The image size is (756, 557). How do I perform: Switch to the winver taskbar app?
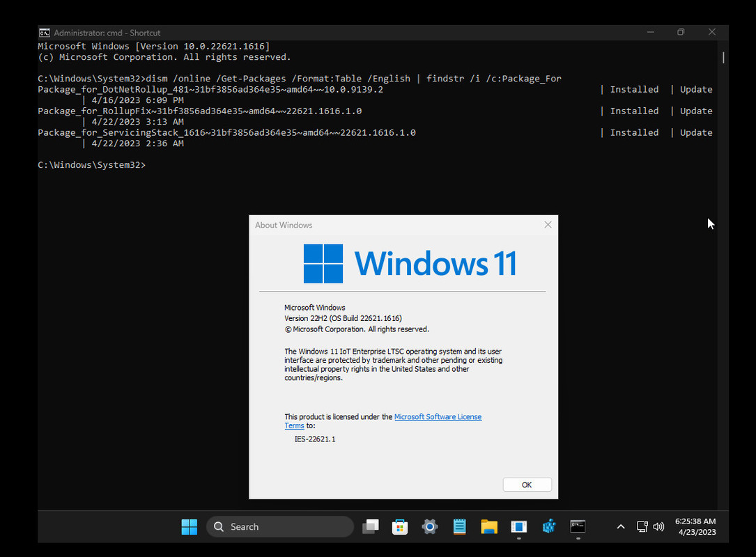(519, 526)
